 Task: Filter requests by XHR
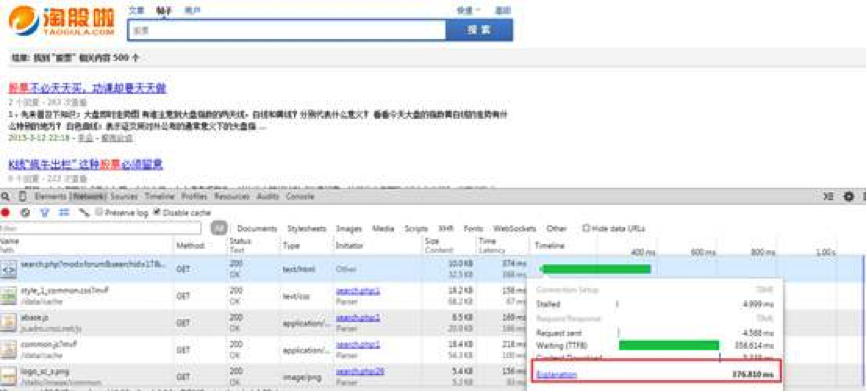[446, 229]
